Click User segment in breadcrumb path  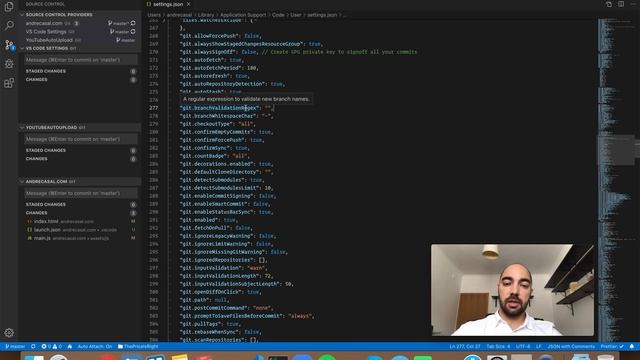[296, 15]
